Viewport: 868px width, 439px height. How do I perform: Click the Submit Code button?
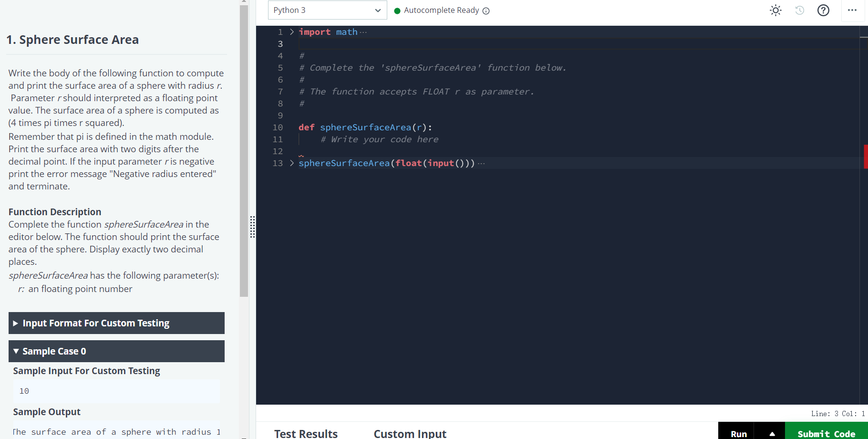click(827, 433)
